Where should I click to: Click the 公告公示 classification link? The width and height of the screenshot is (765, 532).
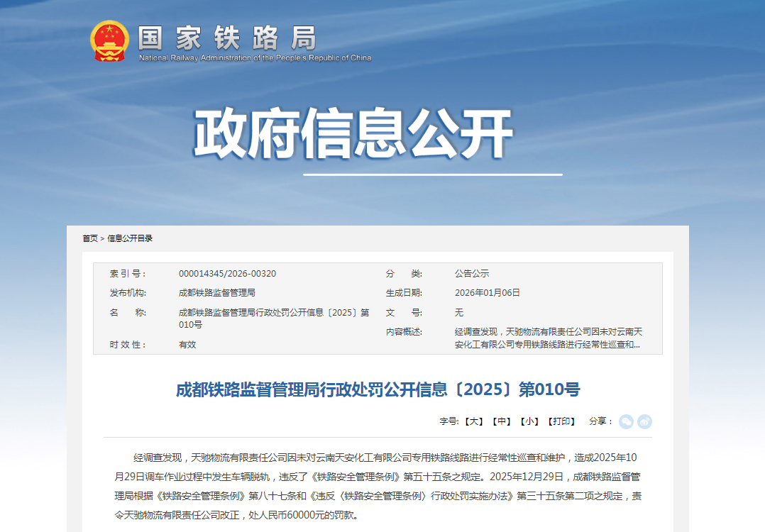coord(471,273)
